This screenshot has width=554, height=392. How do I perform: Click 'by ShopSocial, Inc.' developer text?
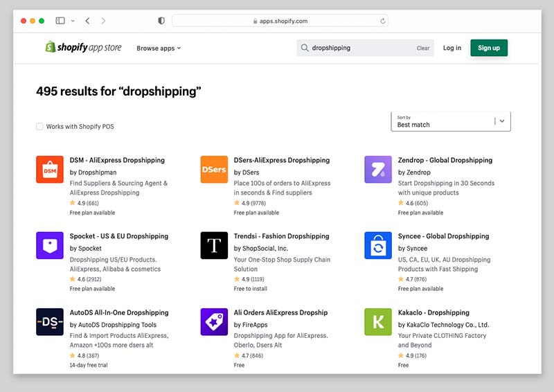261,249
